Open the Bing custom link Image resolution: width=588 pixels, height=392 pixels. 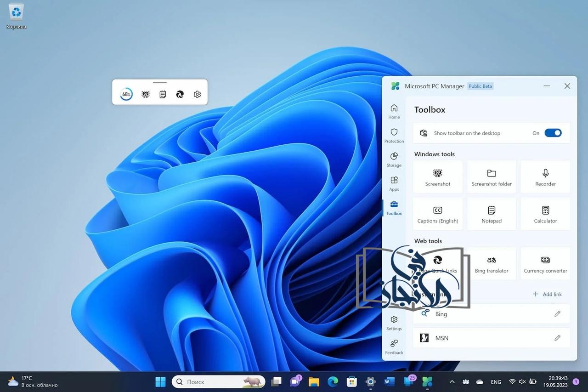click(x=492, y=314)
